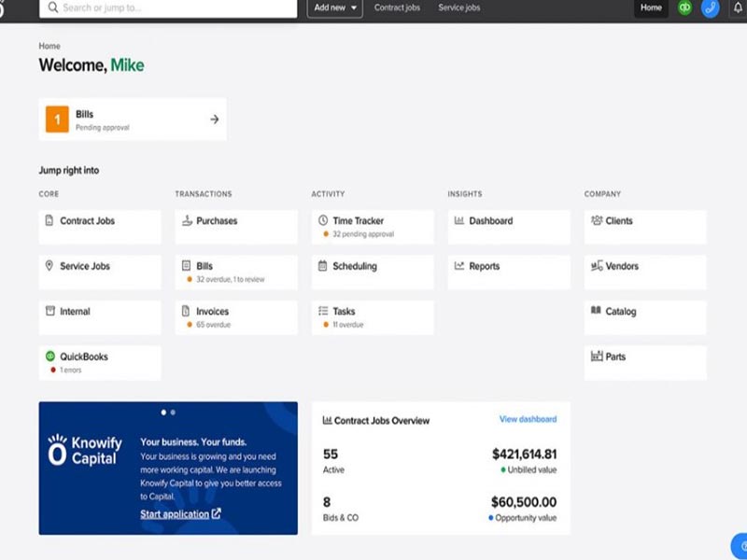This screenshot has width=747, height=560.
Task: Open the Reports tile
Action: [x=509, y=273]
